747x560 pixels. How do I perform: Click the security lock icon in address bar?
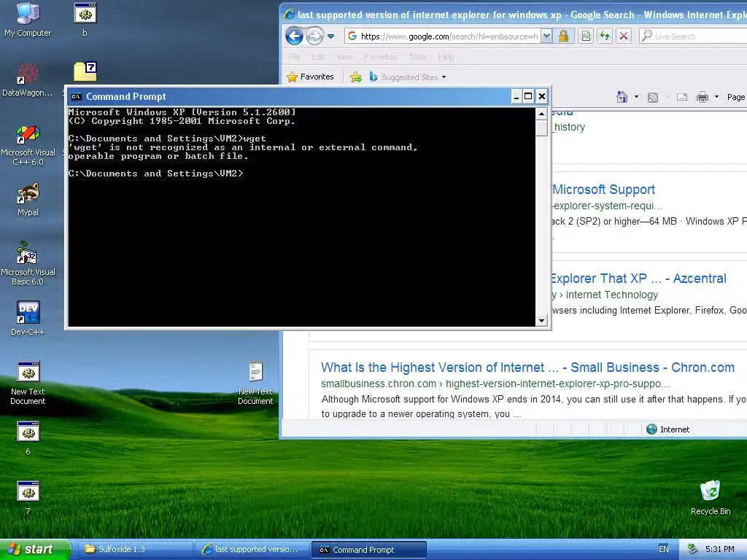[564, 36]
